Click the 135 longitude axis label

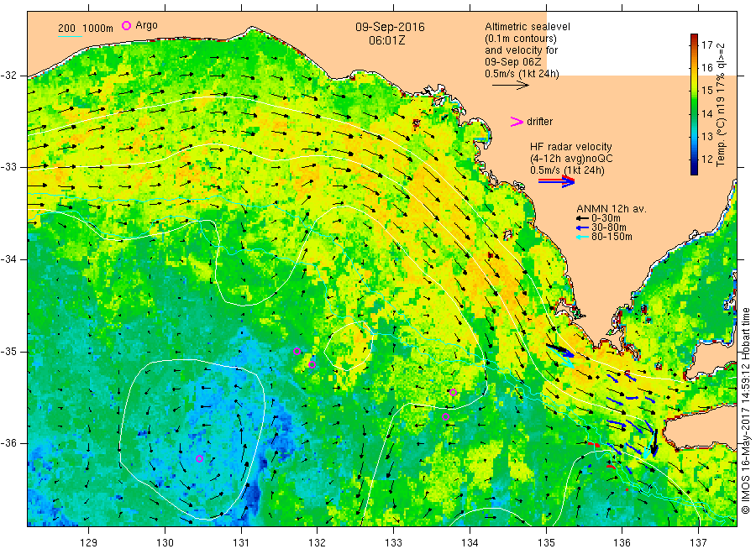(546, 543)
